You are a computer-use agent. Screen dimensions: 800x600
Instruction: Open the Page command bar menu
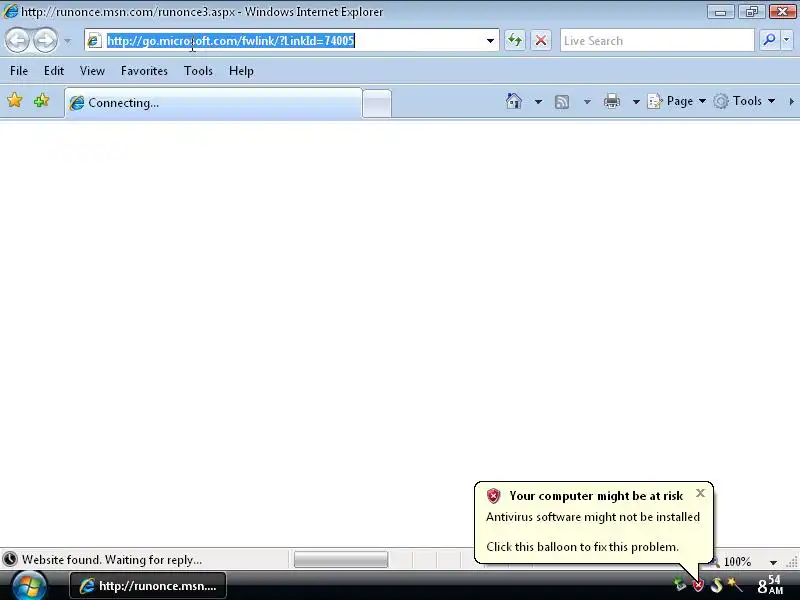point(677,101)
